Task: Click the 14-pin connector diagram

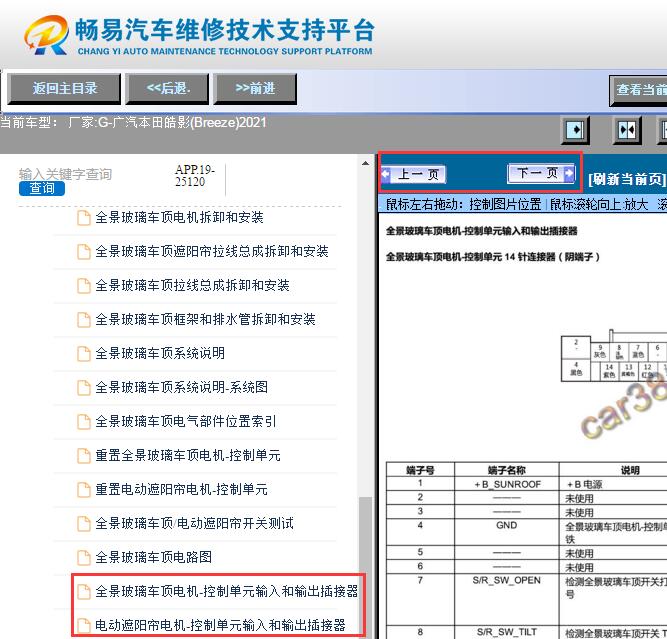Action: point(614,357)
